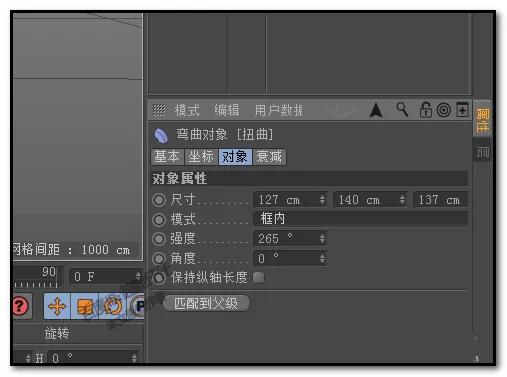Toggle the 强度 keyframe circle
507x377 pixels.
pos(159,238)
